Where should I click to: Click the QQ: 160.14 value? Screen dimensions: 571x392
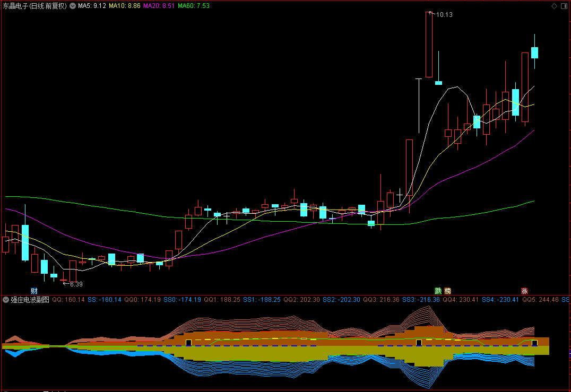pyautogui.click(x=68, y=300)
